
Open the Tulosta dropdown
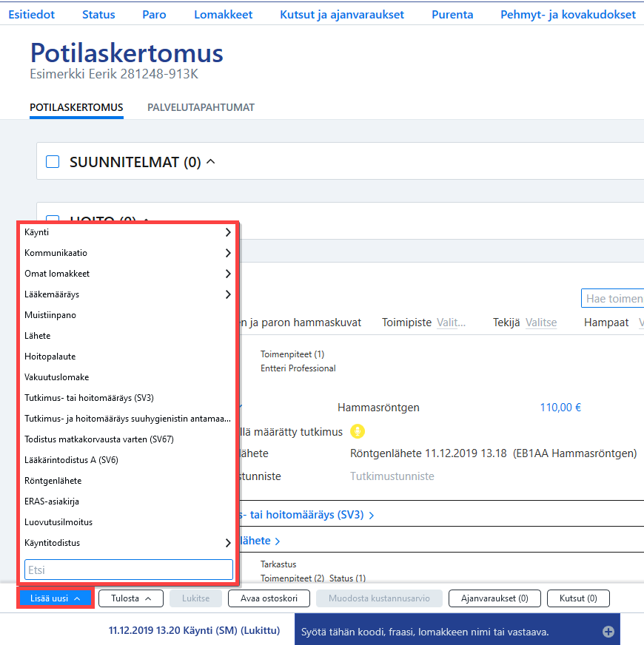tap(131, 598)
